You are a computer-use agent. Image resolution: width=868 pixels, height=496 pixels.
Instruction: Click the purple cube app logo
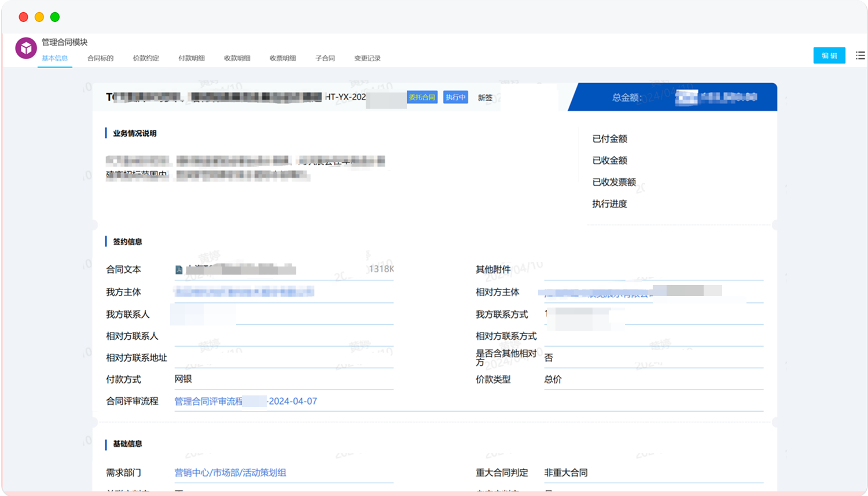click(26, 49)
